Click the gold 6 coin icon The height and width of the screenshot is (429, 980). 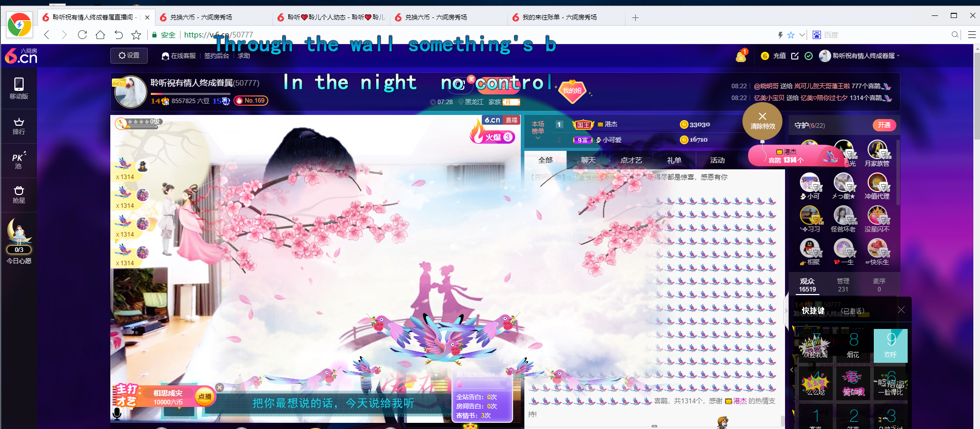coord(765,56)
